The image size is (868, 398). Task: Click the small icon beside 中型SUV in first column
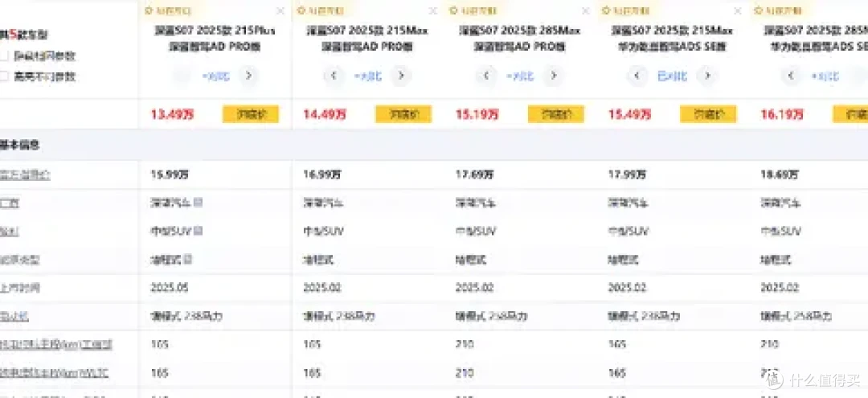point(199,231)
